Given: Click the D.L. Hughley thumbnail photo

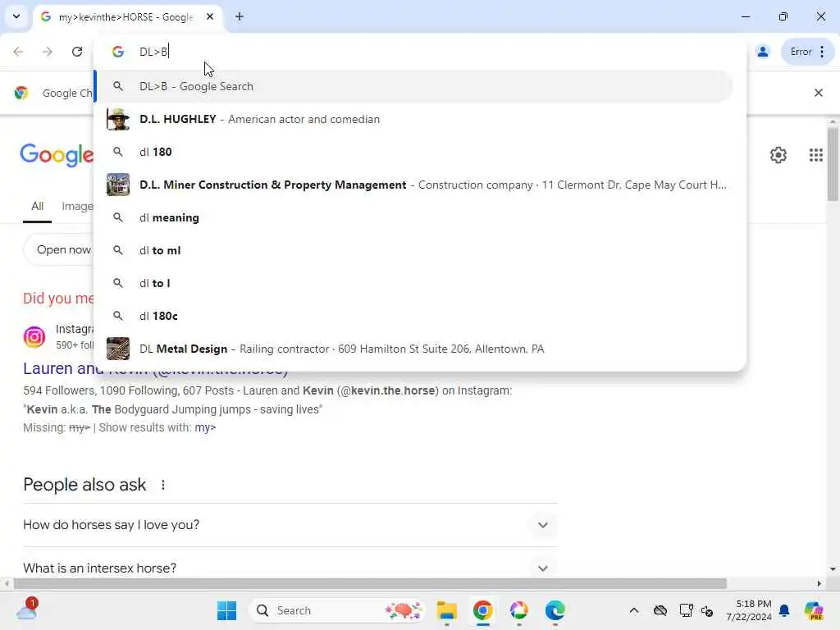Looking at the screenshot, I should pos(118,119).
